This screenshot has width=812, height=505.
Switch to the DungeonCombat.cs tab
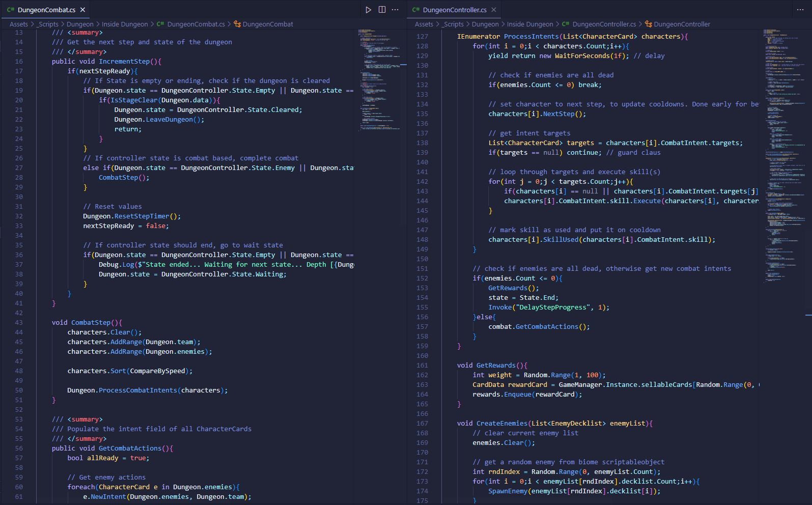(x=46, y=10)
